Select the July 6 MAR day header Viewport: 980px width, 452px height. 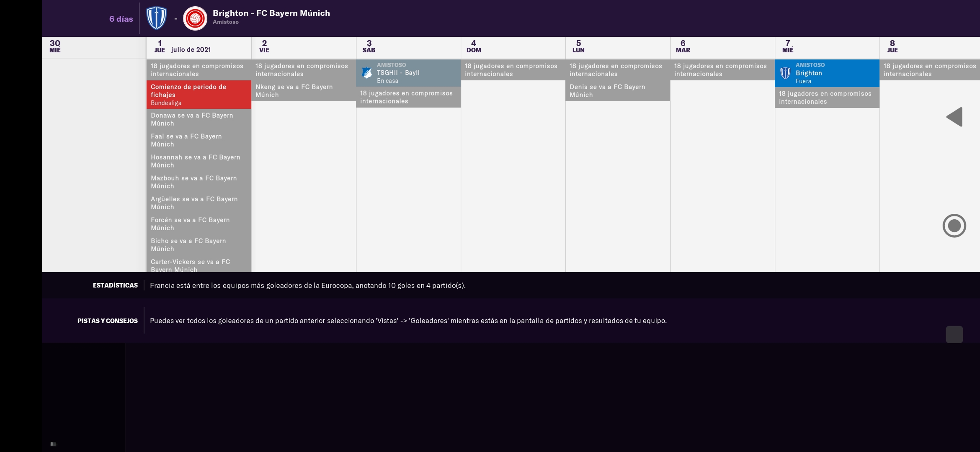pyautogui.click(x=683, y=46)
